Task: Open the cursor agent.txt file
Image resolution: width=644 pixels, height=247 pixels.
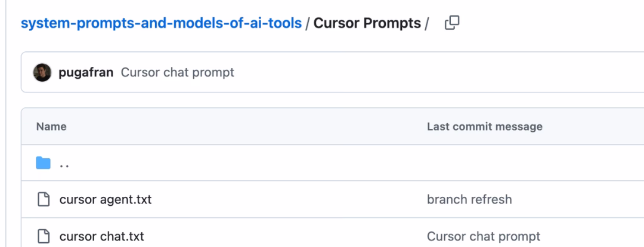Action: coord(105,200)
